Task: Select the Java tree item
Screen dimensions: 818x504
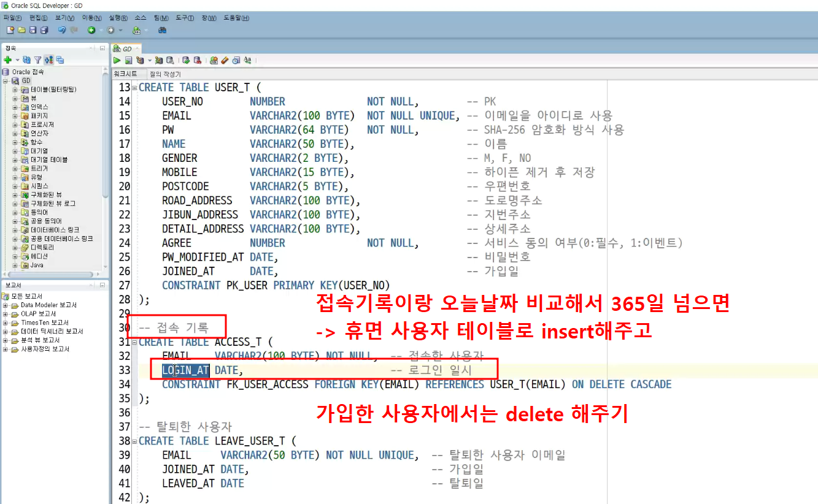Action: pyautogui.click(x=36, y=265)
